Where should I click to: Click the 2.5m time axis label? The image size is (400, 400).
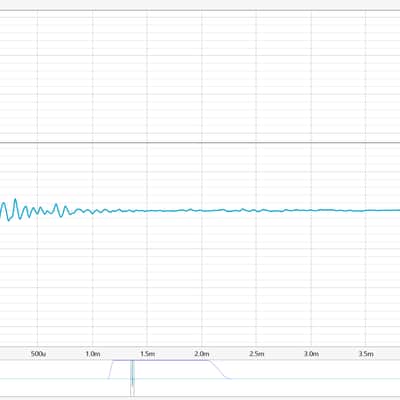(x=256, y=354)
